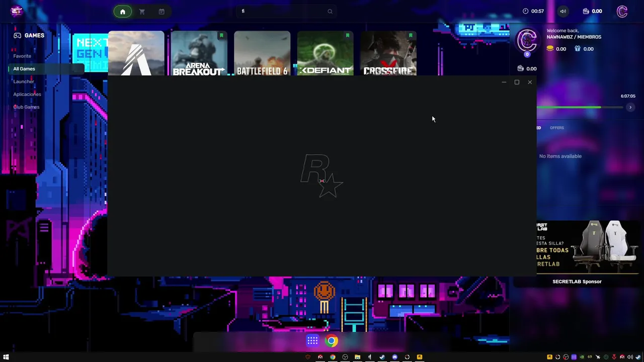
Task: Launch the Arma game tile
Action: pos(136,53)
